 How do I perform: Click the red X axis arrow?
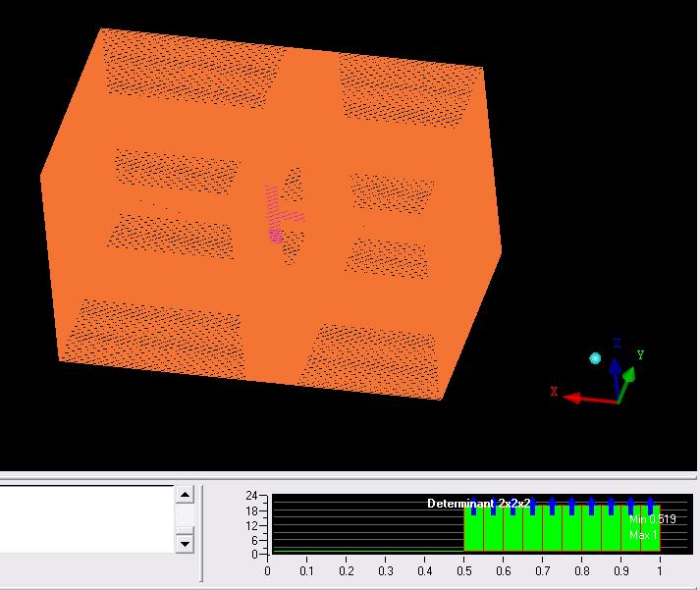(x=583, y=398)
